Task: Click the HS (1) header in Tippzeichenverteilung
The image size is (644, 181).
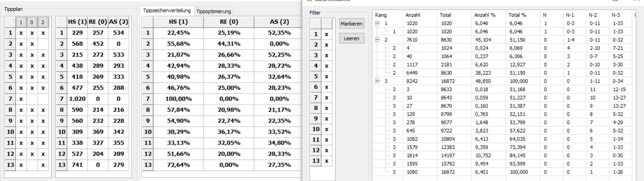Action: click(x=178, y=22)
